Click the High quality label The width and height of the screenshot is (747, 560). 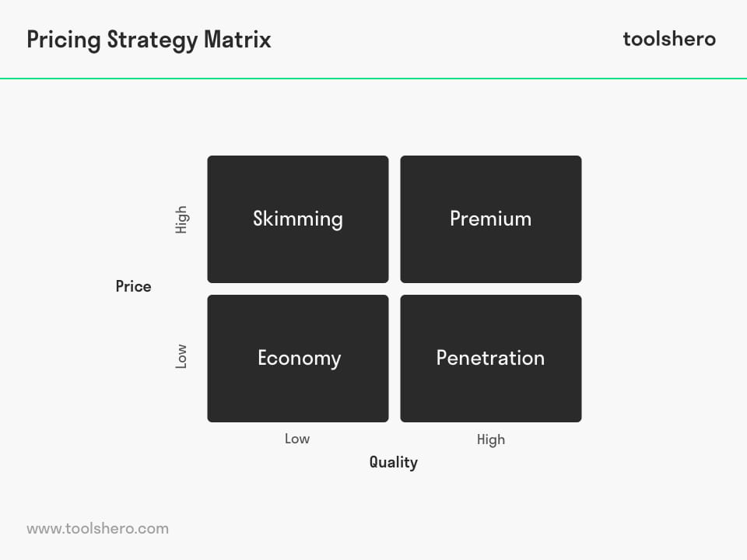(491, 439)
